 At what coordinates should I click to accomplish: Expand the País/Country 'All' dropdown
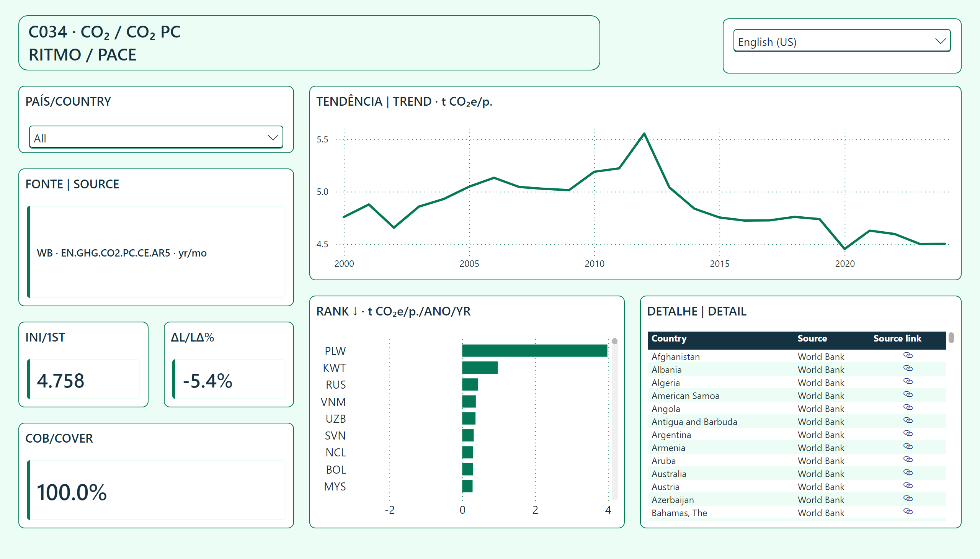pos(156,137)
